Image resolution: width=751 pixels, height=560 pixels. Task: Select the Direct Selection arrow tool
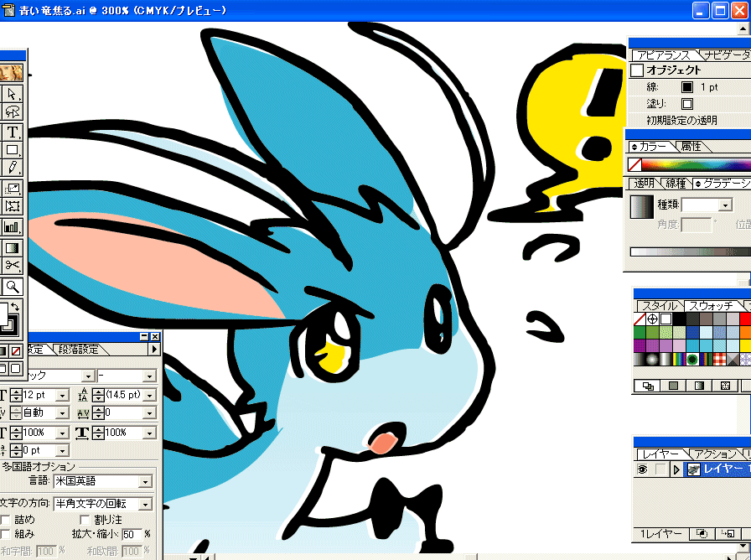click(12, 93)
